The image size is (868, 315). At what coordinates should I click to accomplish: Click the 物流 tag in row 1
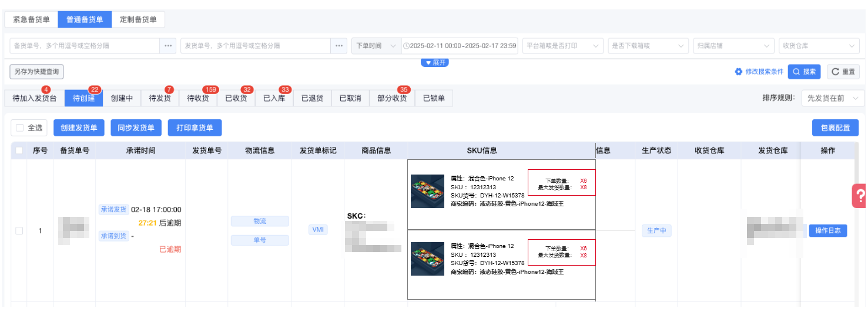pos(260,221)
